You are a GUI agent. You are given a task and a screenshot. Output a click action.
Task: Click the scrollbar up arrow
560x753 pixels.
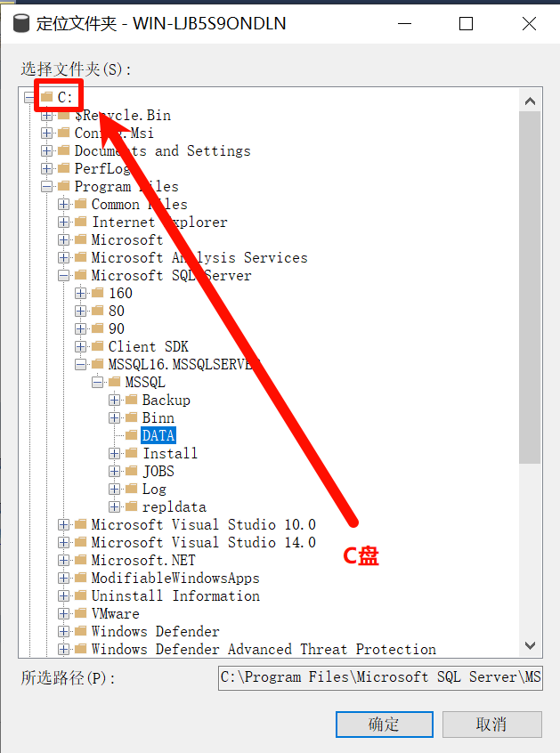(531, 101)
